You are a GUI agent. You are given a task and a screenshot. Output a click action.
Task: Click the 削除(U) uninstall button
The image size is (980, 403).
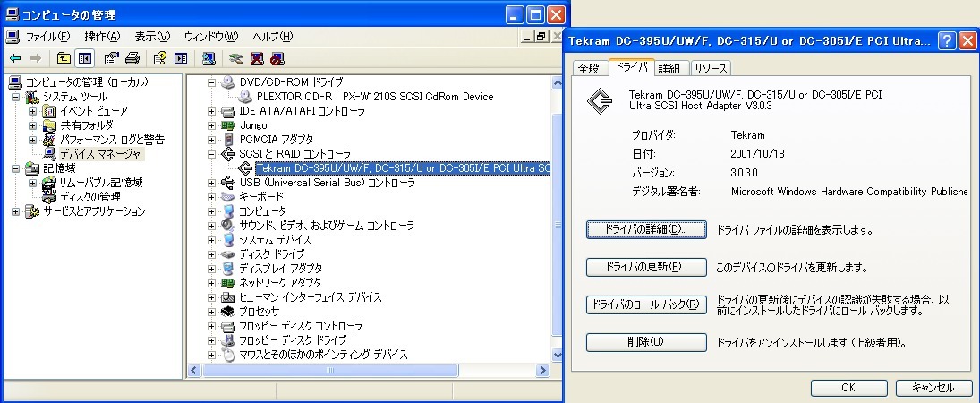[646, 342]
